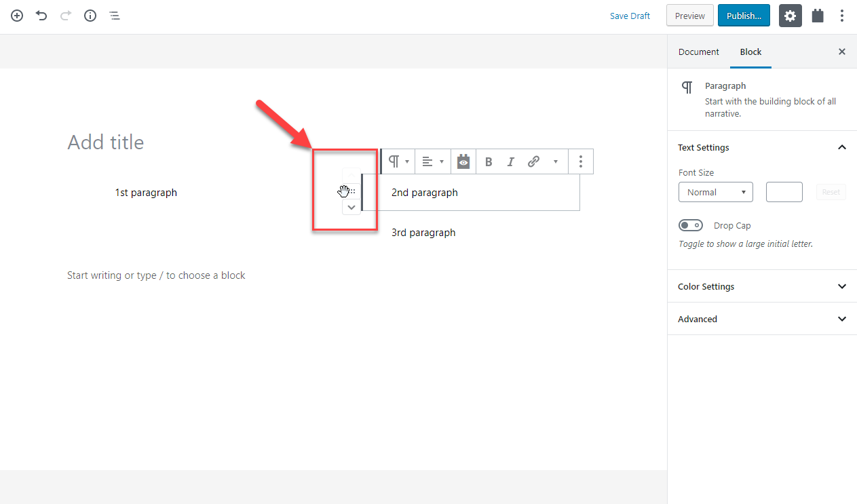This screenshot has width=857, height=504.
Task: Click the Publish button
Action: 744,15
